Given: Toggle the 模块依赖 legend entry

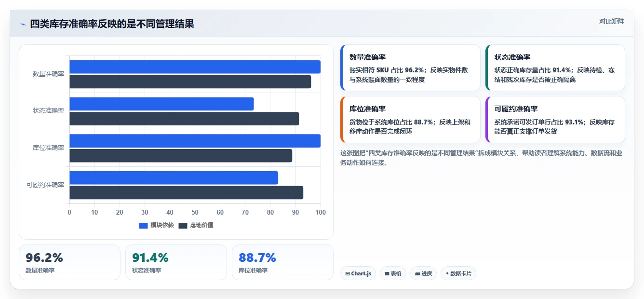Looking at the screenshot, I should pos(157,225).
